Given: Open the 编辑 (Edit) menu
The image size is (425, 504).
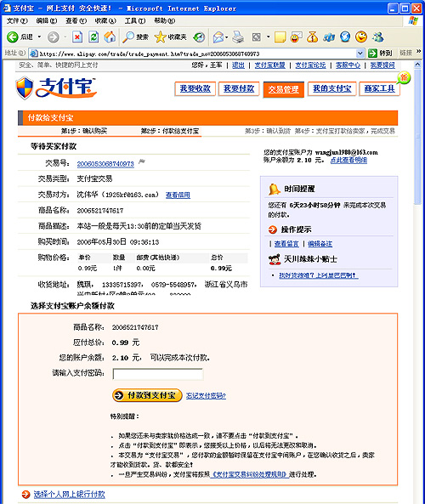Looking at the screenshot, I should point(47,21).
